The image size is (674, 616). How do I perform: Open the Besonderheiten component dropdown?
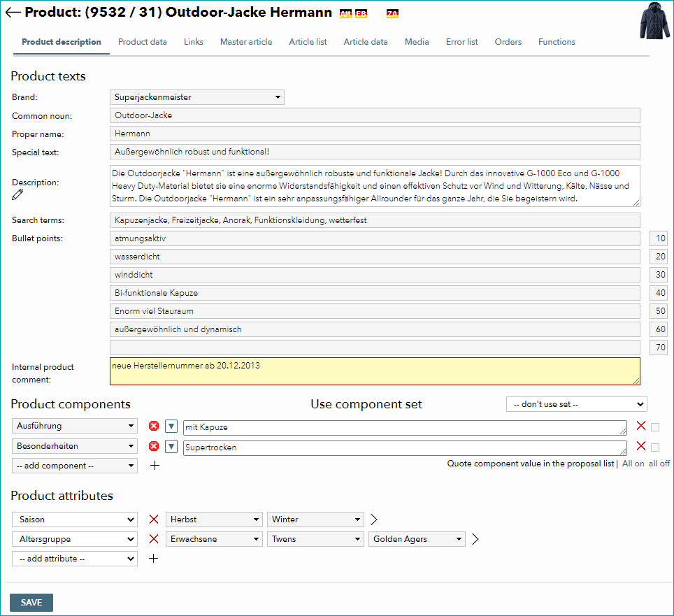[75, 446]
